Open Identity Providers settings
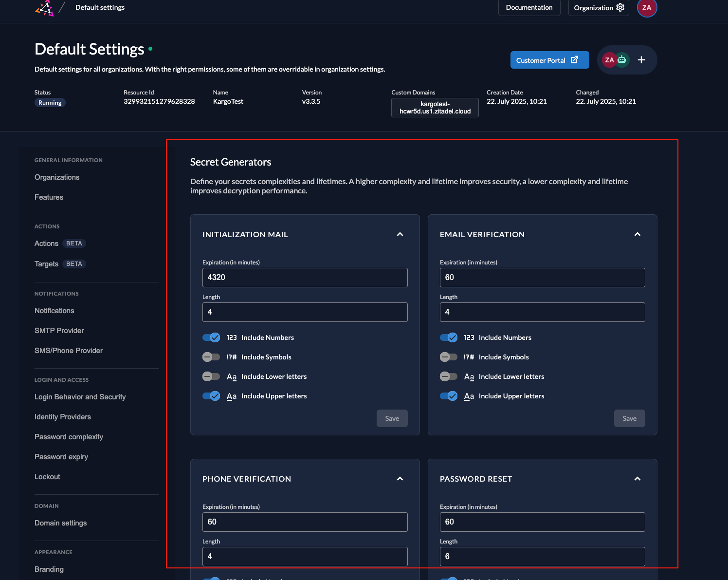 click(63, 417)
